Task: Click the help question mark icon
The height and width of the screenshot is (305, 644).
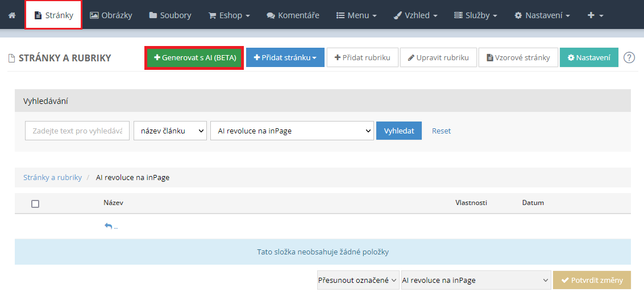Action: coord(629,57)
